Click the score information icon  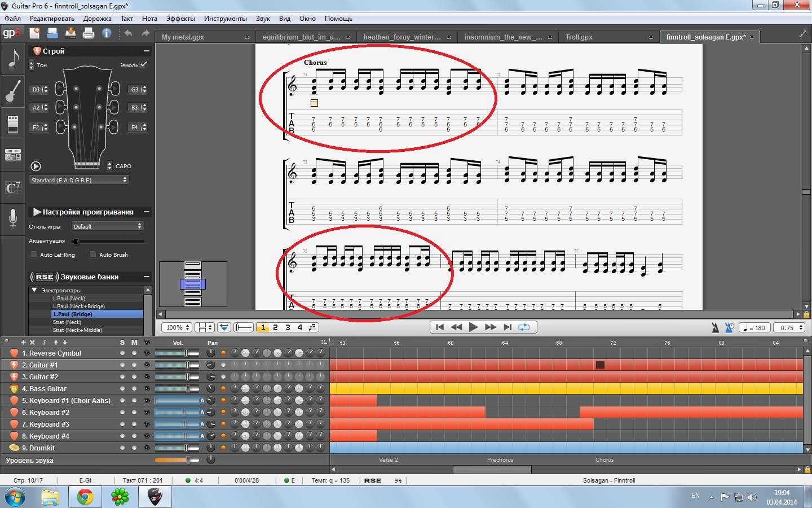point(107,33)
